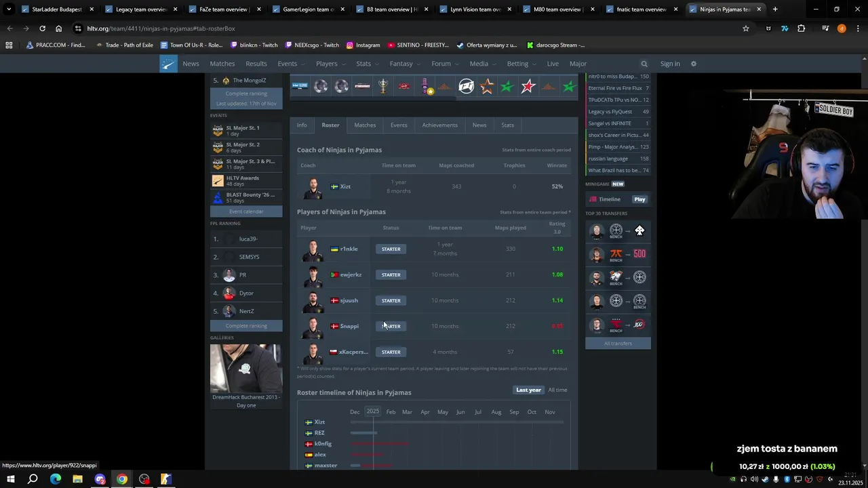Viewport: 868px width, 488px height.
Task: Open Windows taskbar search
Action: (33, 479)
